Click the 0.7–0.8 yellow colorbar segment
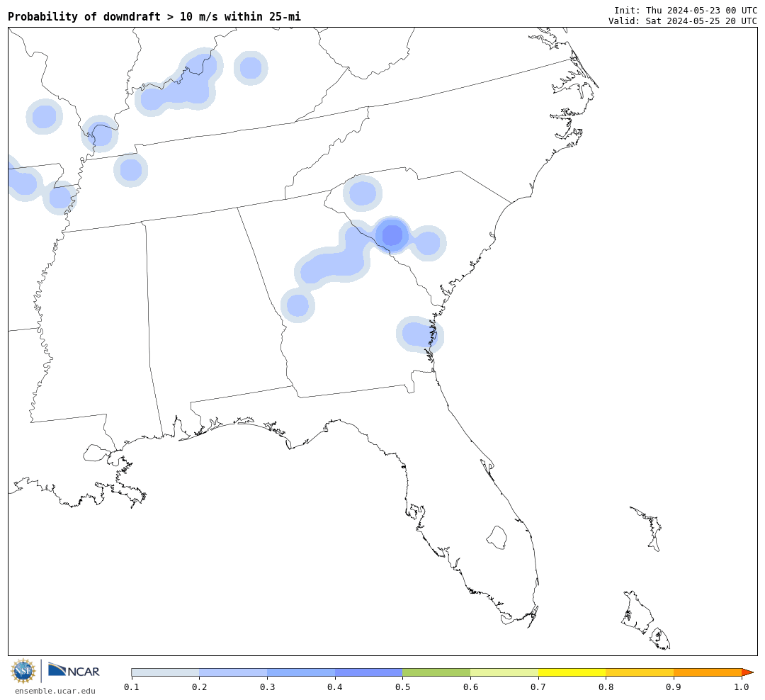 (572, 672)
